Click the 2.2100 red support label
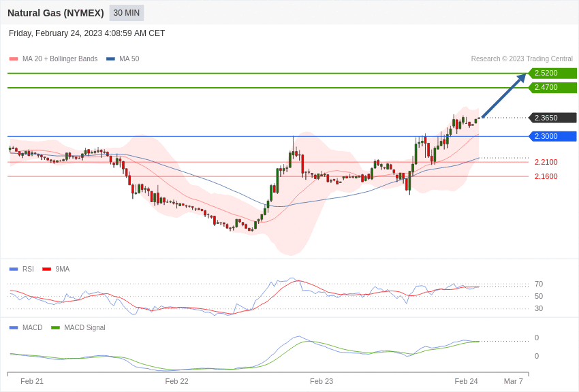579x392 pixels. [546, 162]
